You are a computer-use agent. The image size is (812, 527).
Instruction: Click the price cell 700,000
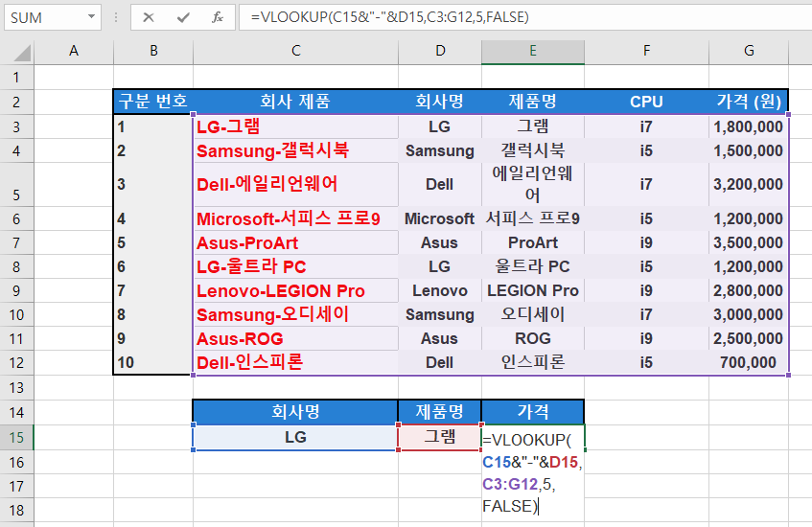pyautogui.click(x=749, y=362)
